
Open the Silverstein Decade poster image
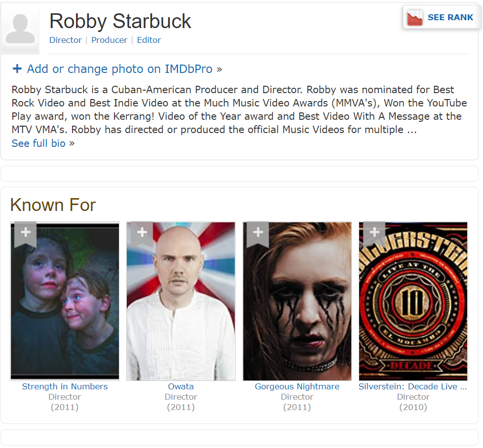(413, 301)
